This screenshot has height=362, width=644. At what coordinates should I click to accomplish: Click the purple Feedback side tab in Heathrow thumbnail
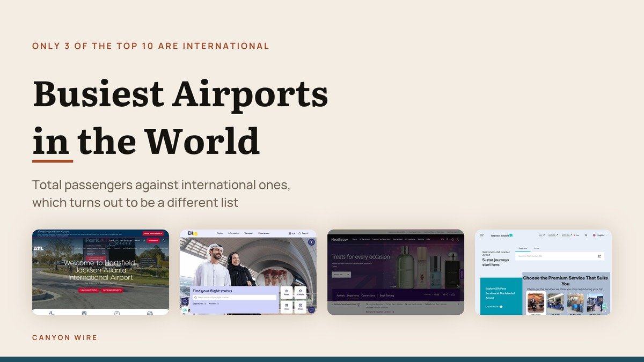[462, 274]
